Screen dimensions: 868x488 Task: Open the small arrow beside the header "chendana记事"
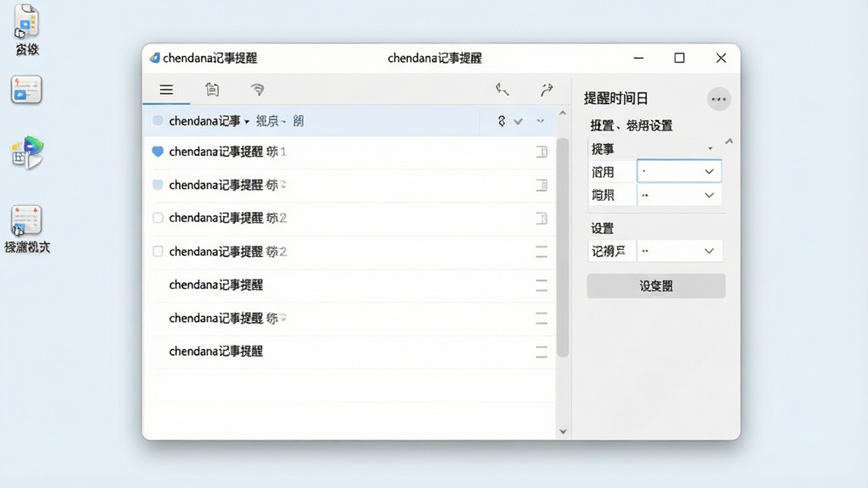[x=247, y=122]
